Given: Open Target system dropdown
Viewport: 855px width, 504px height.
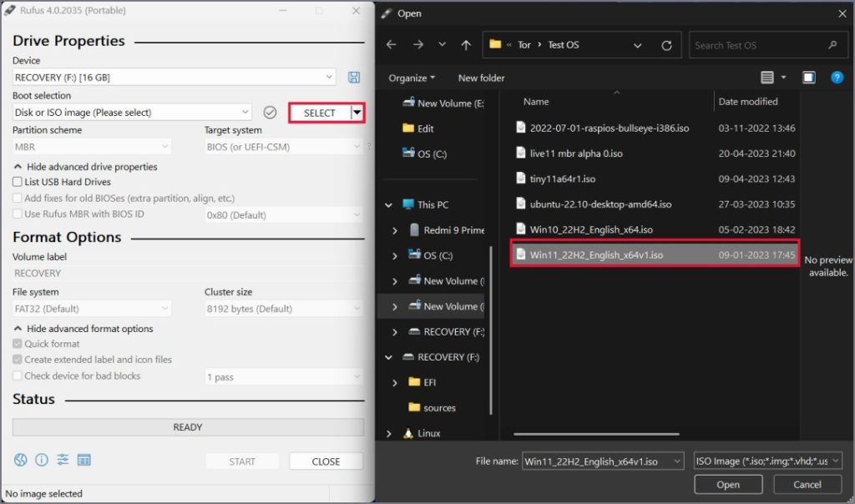Looking at the screenshot, I should pyautogui.click(x=284, y=147).
